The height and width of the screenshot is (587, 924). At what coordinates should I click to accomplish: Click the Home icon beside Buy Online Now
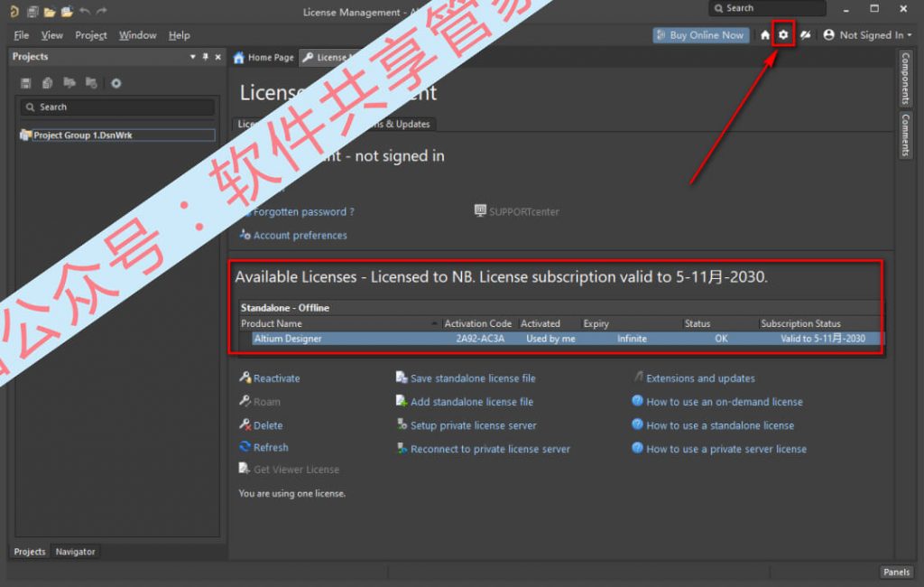click(765, 35)
